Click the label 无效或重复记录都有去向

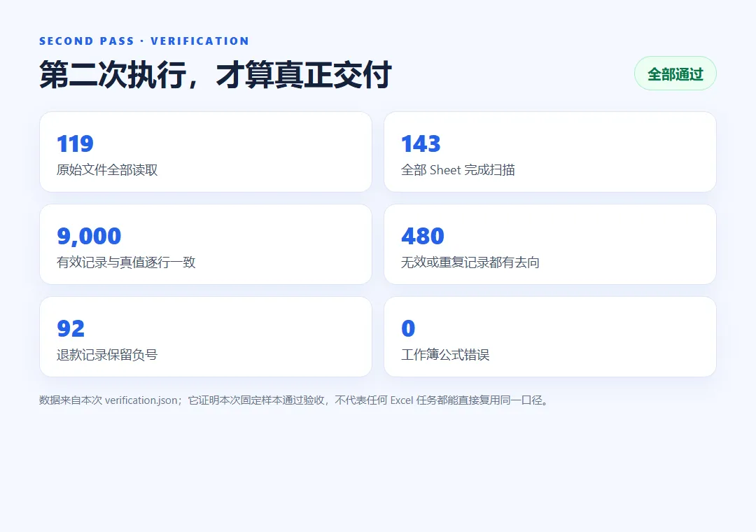pyautogui.click(x=470, y=262)
